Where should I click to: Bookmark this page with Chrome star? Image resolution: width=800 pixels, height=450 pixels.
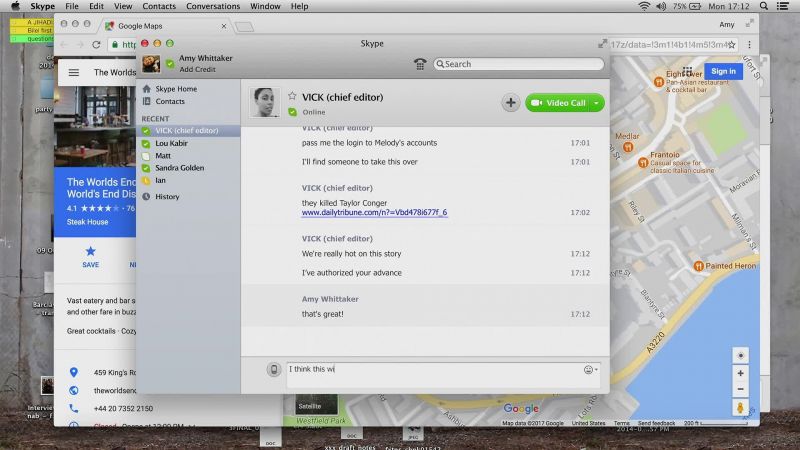(x=732, y=45)
